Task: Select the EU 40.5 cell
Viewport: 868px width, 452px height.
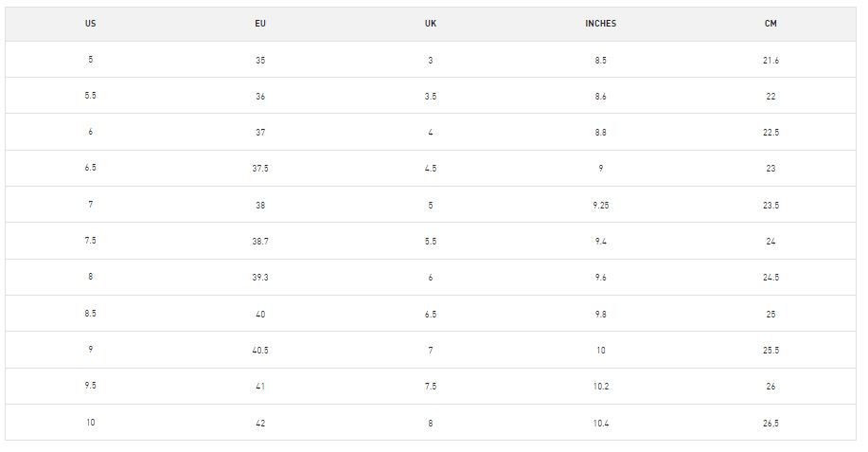Action: point(260,351)
